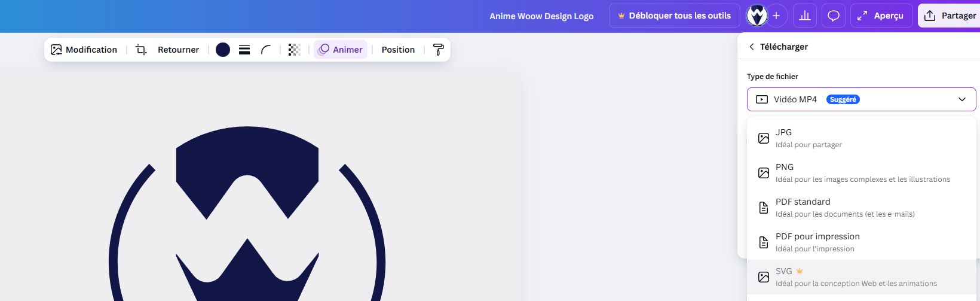Click the dark navy color swatch
Viewport: 980px width, 301px height.
pyautogui.click(x=223, y=50)
